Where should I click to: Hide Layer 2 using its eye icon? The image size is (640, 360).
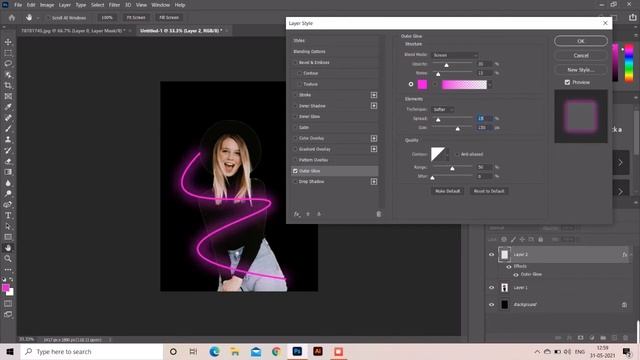coord(491,254)
